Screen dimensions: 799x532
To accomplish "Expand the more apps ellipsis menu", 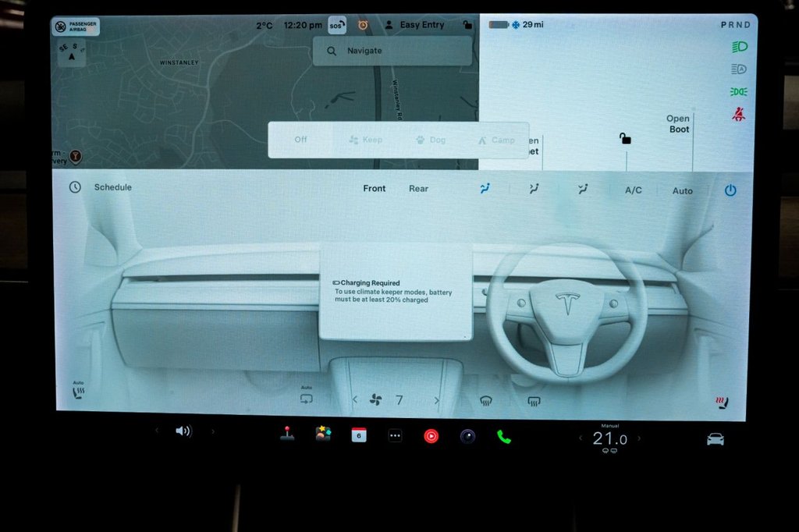I will [x=394, y=435].
